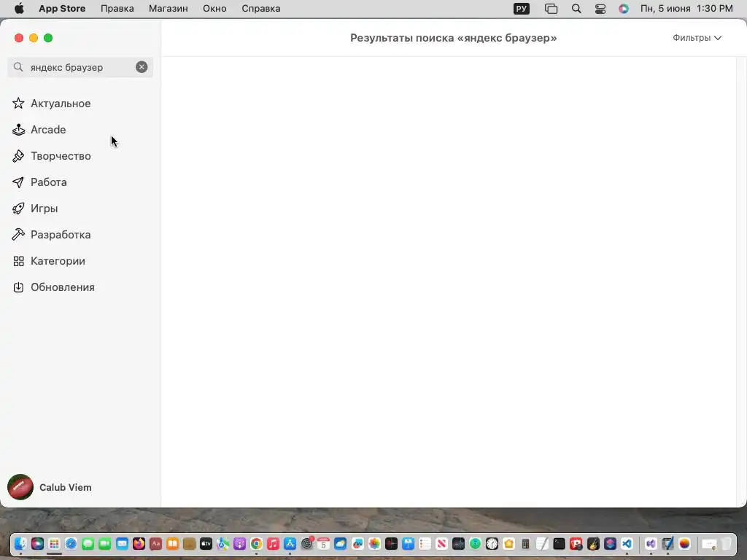Launch GarageBand from the Dock
Image resolution: width=747 pixels, height=560 pixels.
pyautogui.click(x=593, y=544)
